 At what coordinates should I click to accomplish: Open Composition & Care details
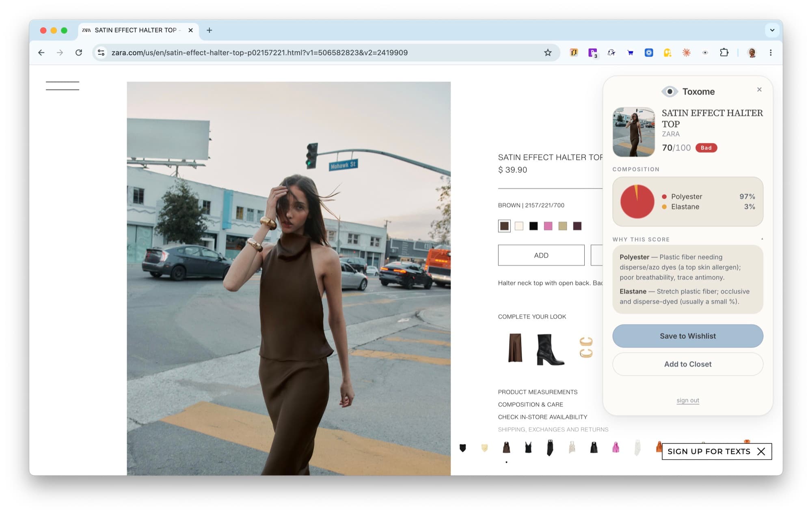[530, 404]
